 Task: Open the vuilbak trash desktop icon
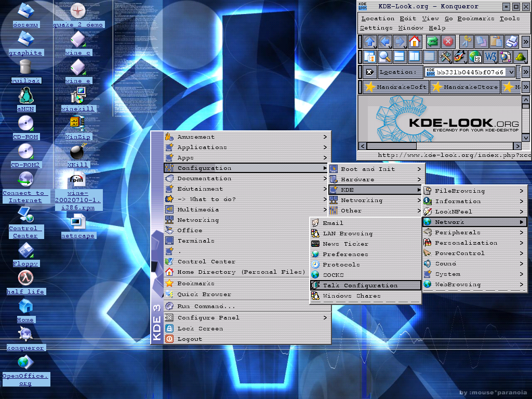[x=25, y=71]
